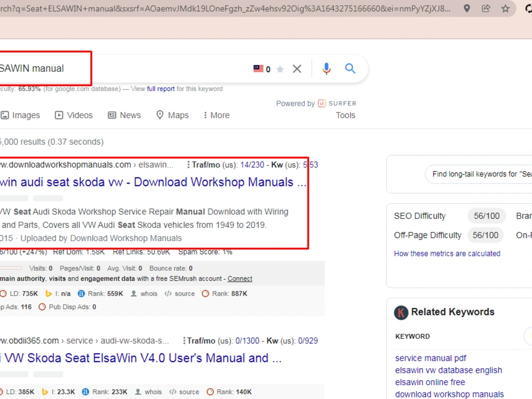This screenshot has width=532, height=399.
Task: Click Kw 0/929 value link
Action: 307,340
